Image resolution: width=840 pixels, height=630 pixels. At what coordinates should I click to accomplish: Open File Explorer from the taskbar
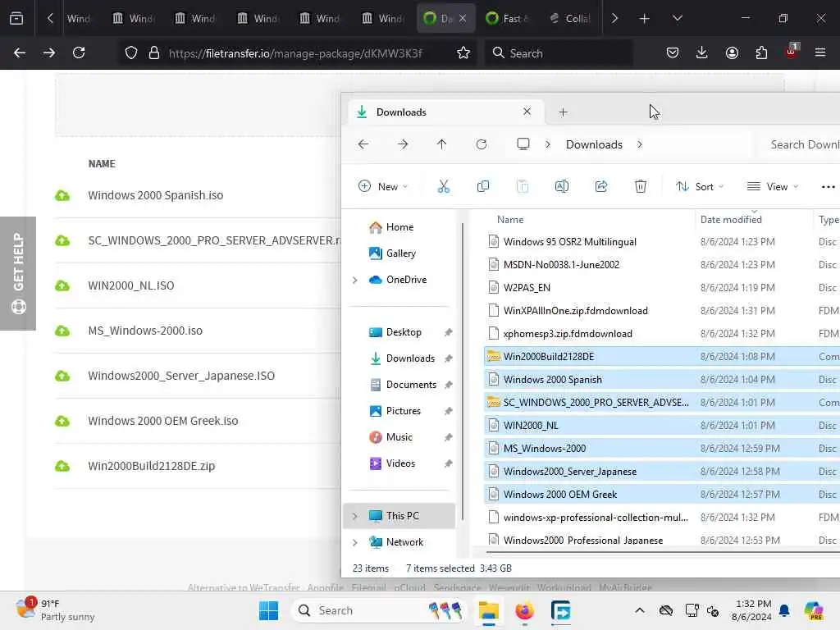point(489,610)
